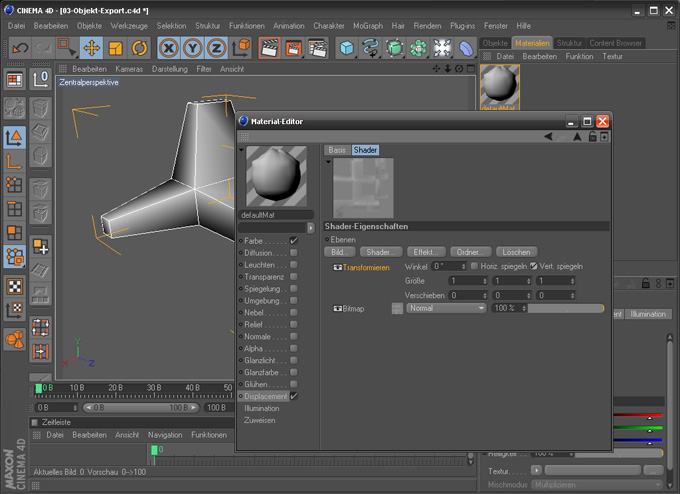Image resolution: width=680 pixels, height=494 pixels.
Task: Adjust the Bitmap opacity slider
Action: [565, 309]
